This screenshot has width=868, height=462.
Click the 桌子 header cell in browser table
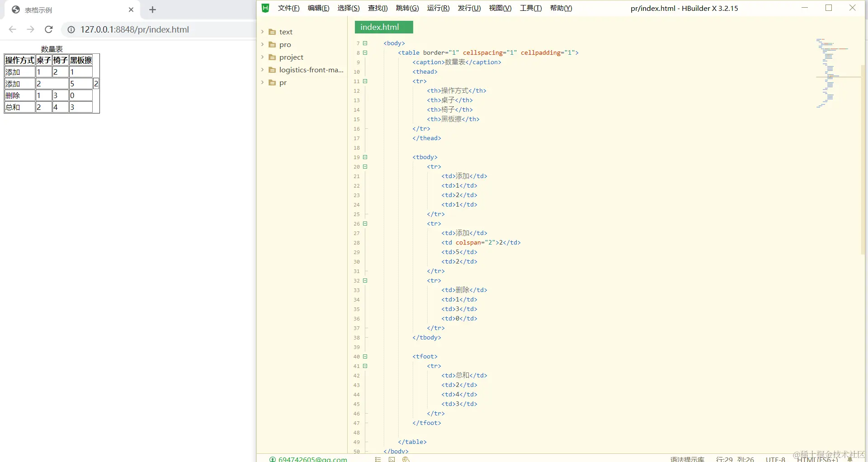click(x=44, y=60)
